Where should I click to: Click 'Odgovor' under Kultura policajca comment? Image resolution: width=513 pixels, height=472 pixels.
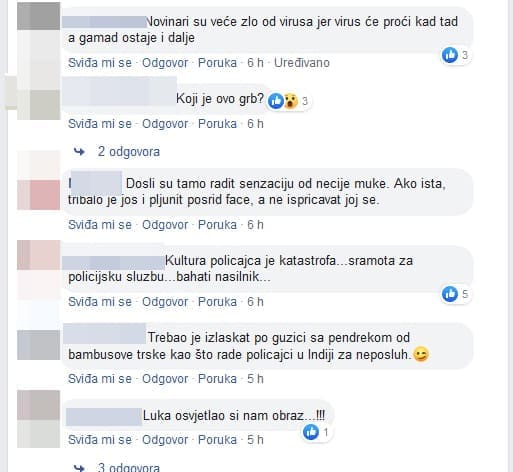tap(165, 302)
